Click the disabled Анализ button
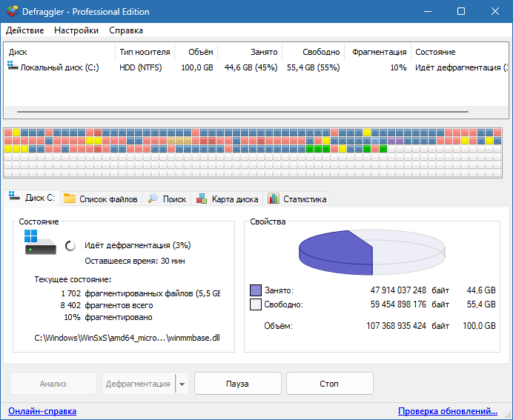513x420 pixels. click(x=53, y=384)
